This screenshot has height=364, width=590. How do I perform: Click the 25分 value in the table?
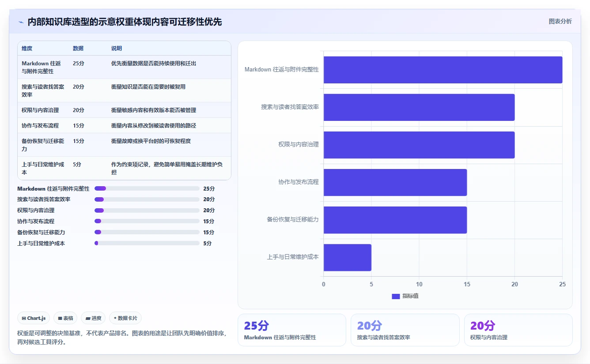pos(79,64)
